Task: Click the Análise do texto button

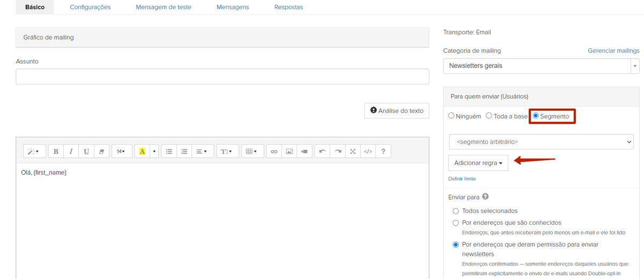Action: (397, 111)
